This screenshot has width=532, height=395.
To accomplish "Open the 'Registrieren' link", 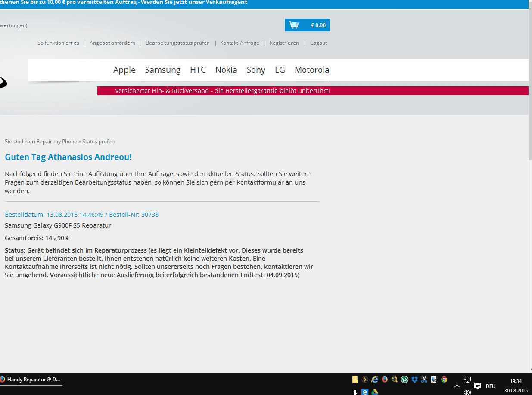I will point(284,43).
